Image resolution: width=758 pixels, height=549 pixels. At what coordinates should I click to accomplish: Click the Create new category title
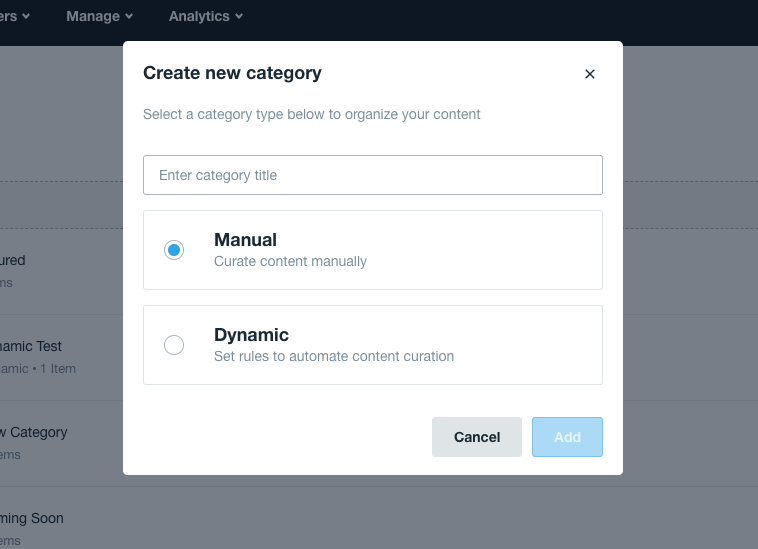pyautogui.click(x=232, y=73)
